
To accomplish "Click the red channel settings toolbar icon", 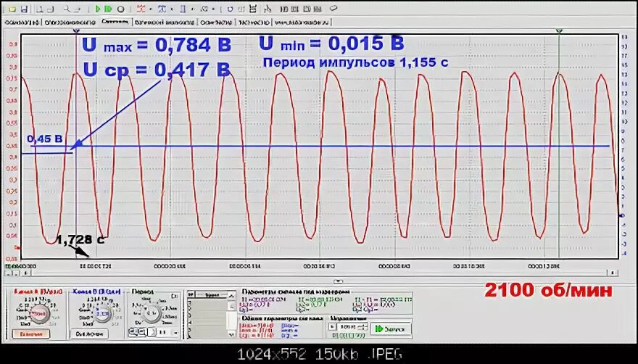I will click(x=141, y=9).
